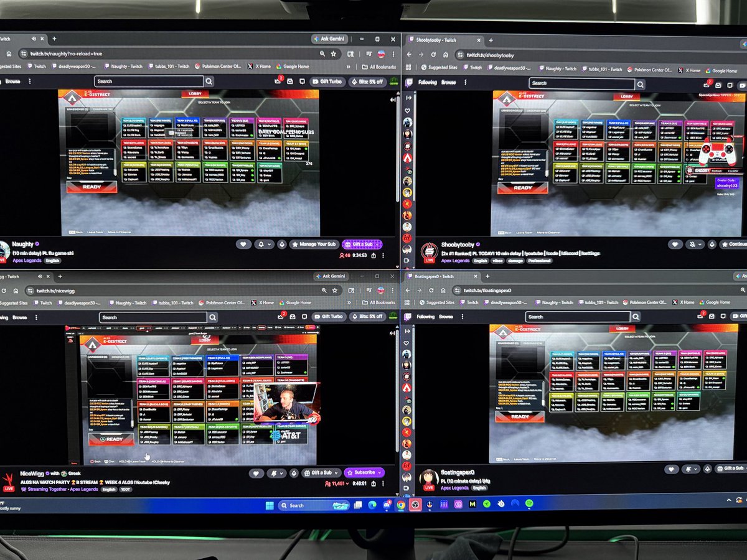
Task: Click the Subscribe button on NiceWigg channel
Action: coord(364,473)
